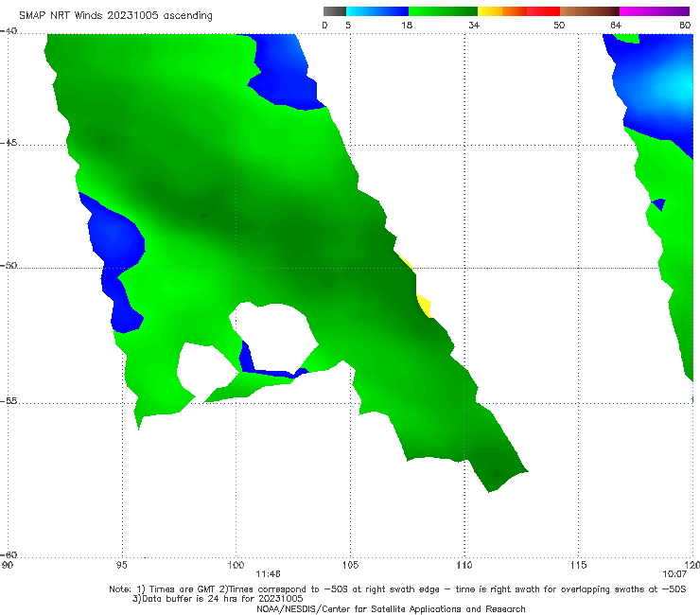The width and height of the screenshot is (700, 615).
Task: Click the latitude label '-55'
Action: click(x=9, y=400)
